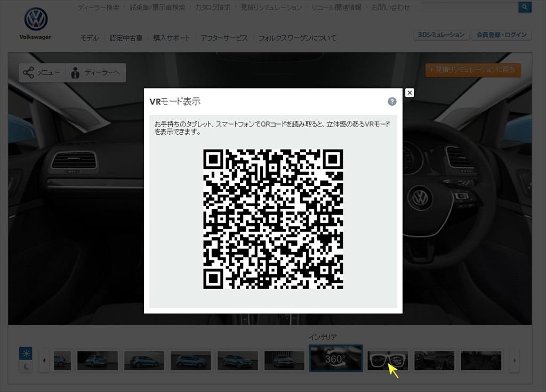The image size is (546, 392).
Task: Open 見積りシミュレーション in the top links
Action: 271,7
